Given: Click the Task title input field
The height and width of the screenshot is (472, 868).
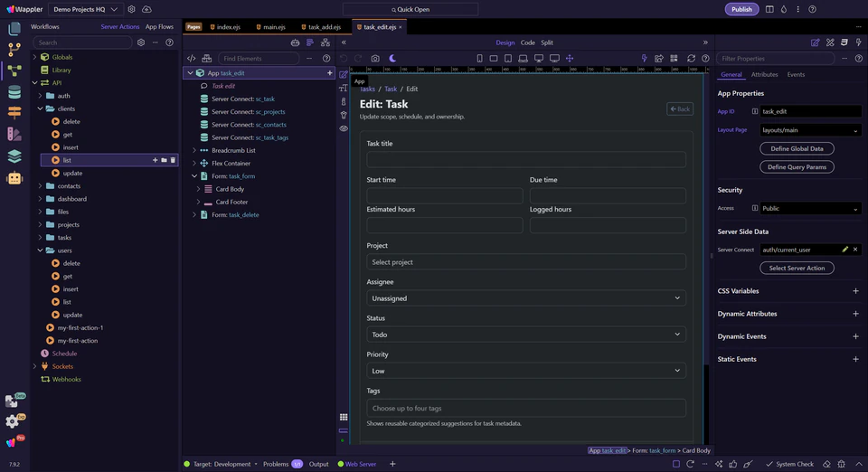Looking at the screenshot, I should point(526,159).
